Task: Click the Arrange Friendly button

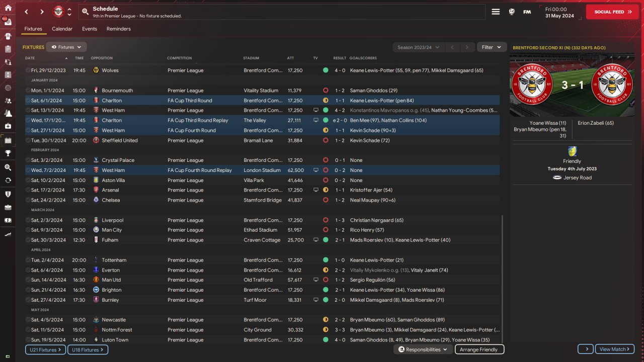Action: (x=479, y=349)
